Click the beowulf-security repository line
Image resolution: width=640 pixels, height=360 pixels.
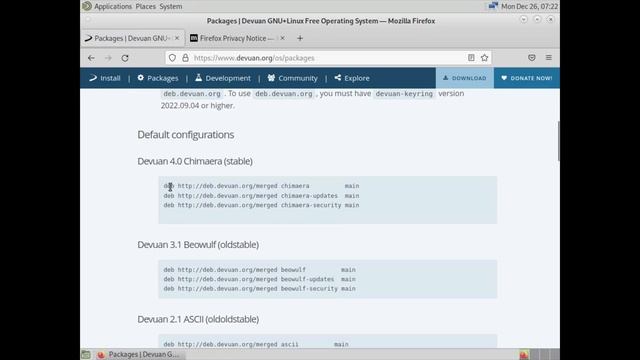click(260, 289)
